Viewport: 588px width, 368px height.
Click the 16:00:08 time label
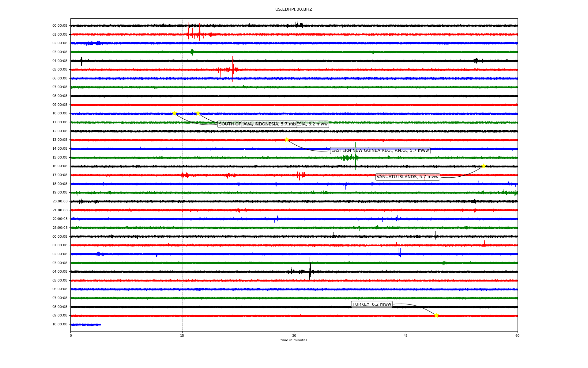coord(60,166)
